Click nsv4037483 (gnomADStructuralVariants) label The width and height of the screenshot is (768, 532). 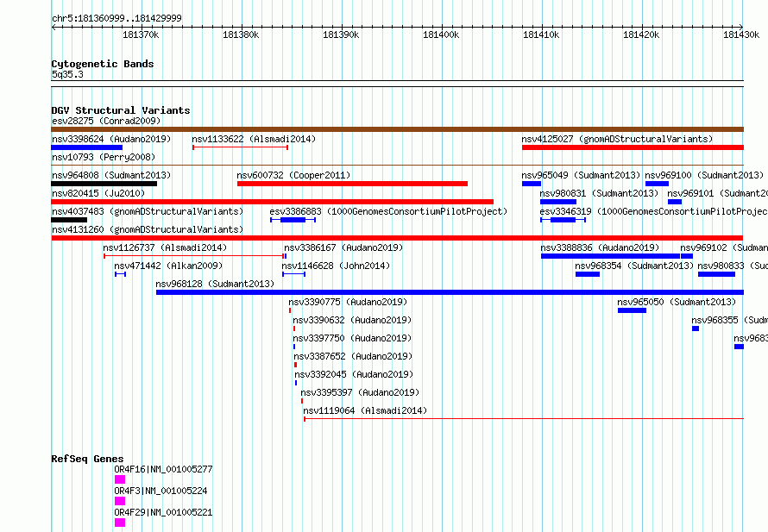click(x=148, y=211)
